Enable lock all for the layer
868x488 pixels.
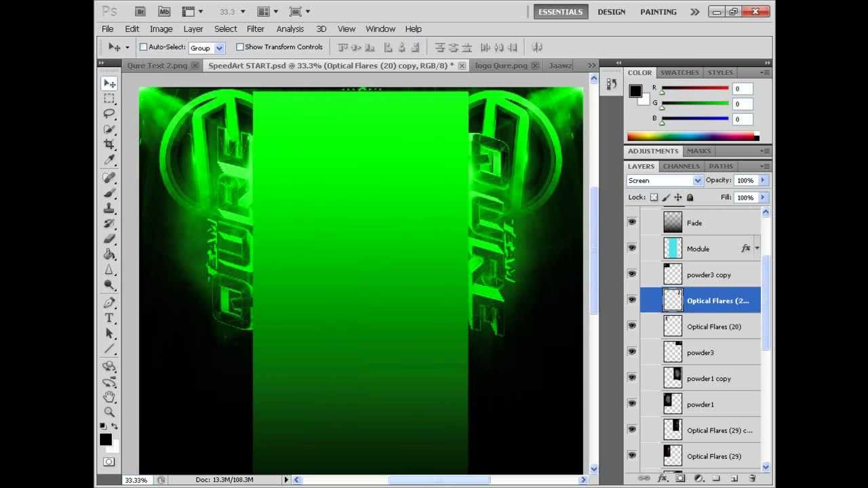690,197
